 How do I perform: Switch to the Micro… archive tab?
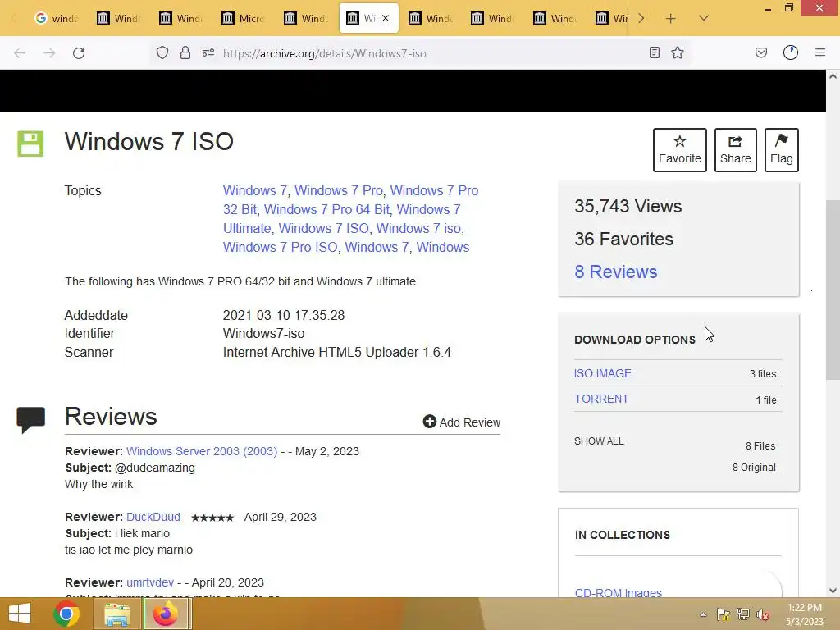(x=244, y=18)
